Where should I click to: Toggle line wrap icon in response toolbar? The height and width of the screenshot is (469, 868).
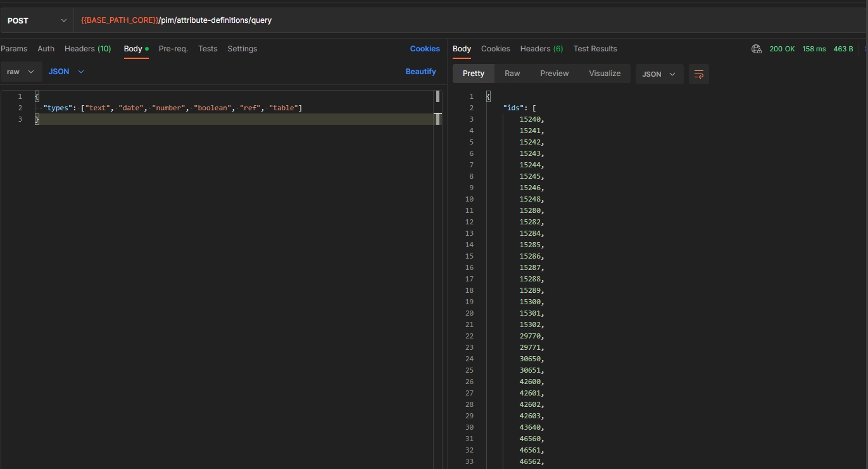(x=699, y=74)
